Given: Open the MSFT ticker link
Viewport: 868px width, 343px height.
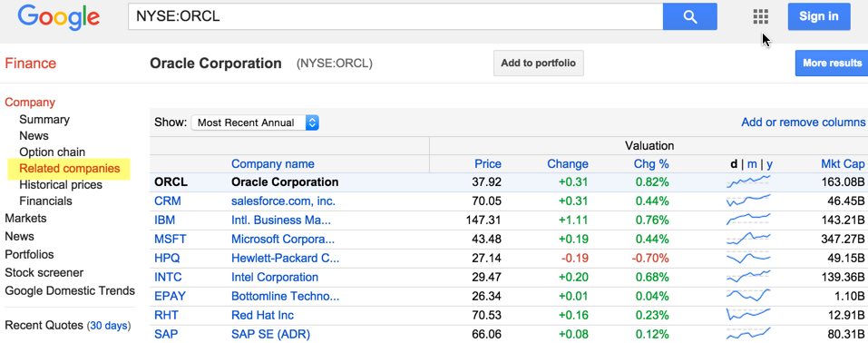Looking at the screenshot, I should [x=170, y=240].
